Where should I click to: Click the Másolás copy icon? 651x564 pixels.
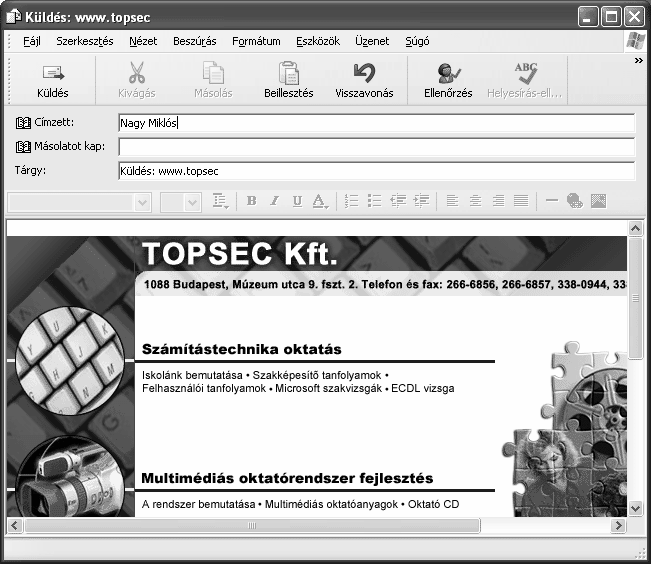[x=213, y=73]
